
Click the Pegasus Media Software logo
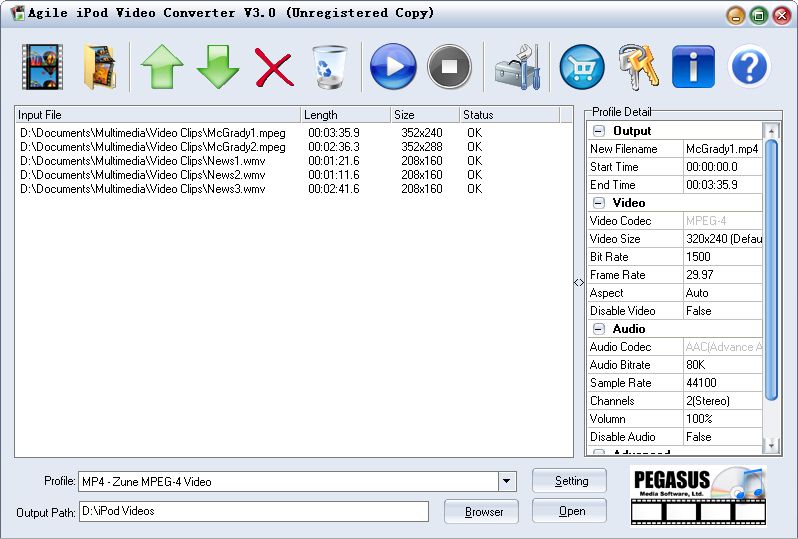[x=698, y=495]
